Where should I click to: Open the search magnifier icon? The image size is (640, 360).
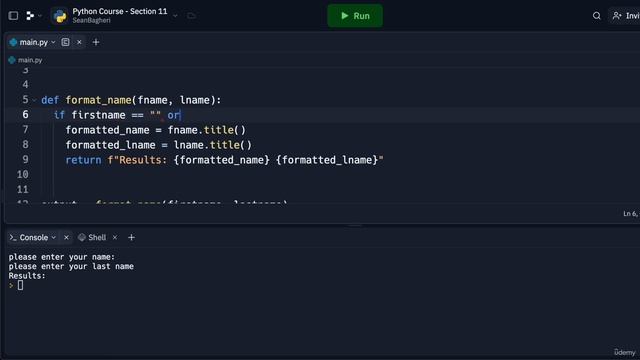coord(596,16)
